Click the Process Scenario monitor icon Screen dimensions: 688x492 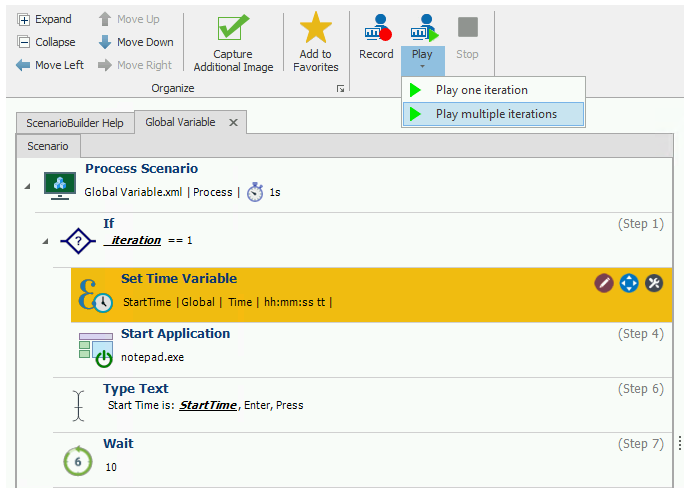60,185
